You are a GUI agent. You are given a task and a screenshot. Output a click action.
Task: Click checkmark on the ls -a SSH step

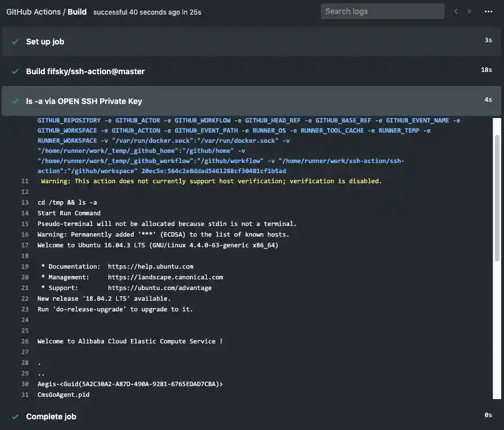15,100
